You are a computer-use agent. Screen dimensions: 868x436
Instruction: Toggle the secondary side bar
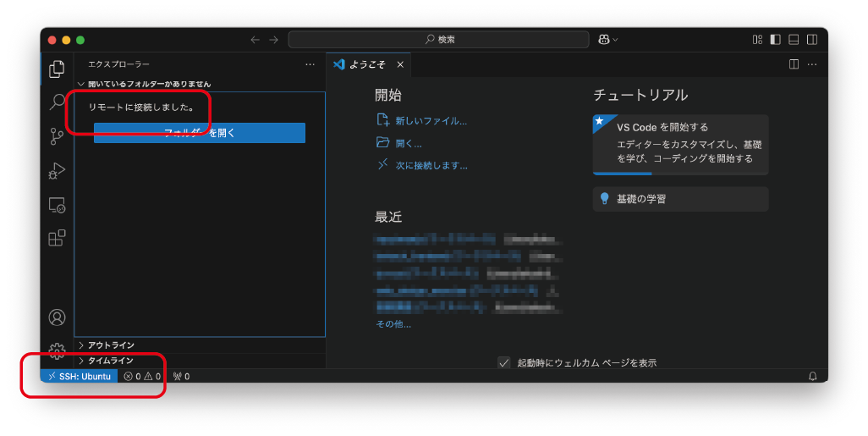point(812,40)
